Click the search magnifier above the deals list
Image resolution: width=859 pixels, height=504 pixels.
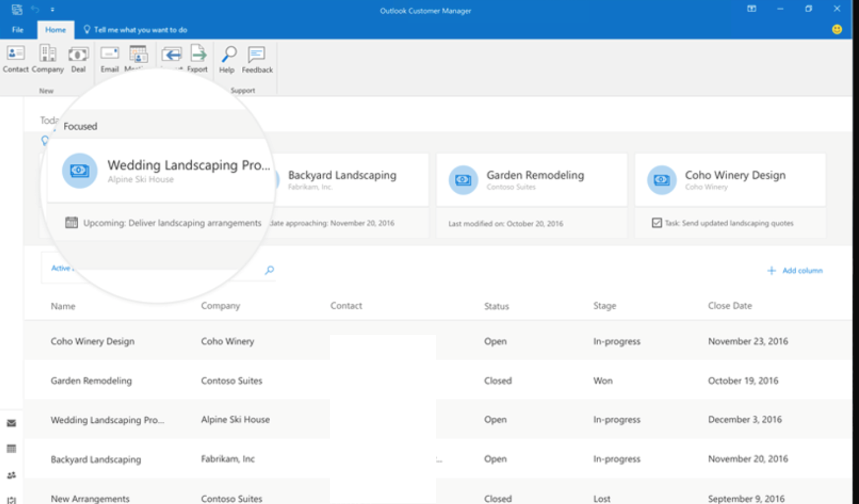pyautogui.click(x=269, y=270)
